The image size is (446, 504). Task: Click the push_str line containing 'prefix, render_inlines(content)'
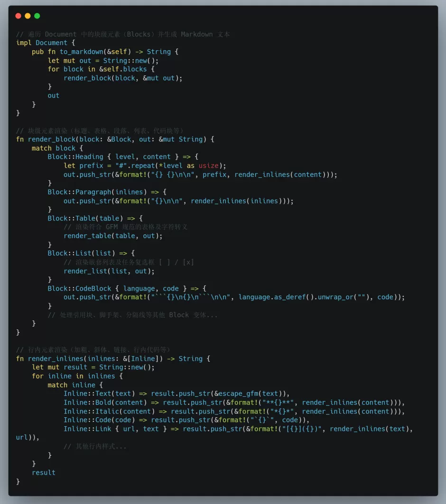[200, 175]
